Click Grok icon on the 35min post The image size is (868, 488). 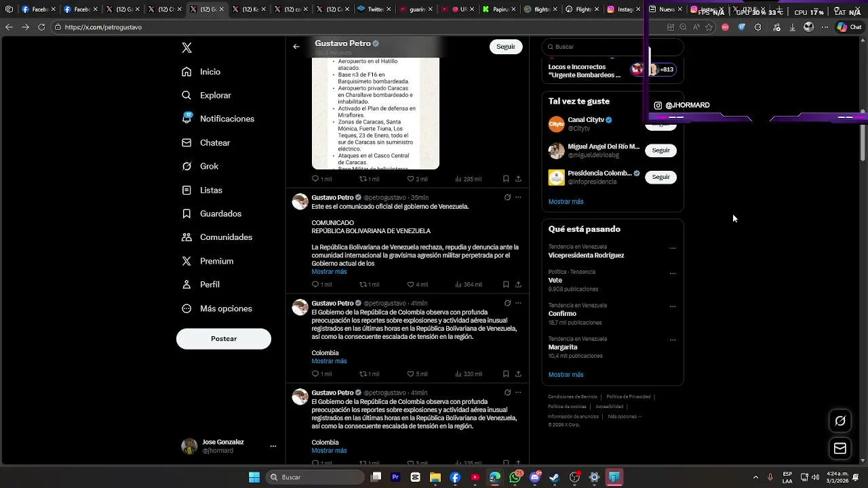coord(507,198)
